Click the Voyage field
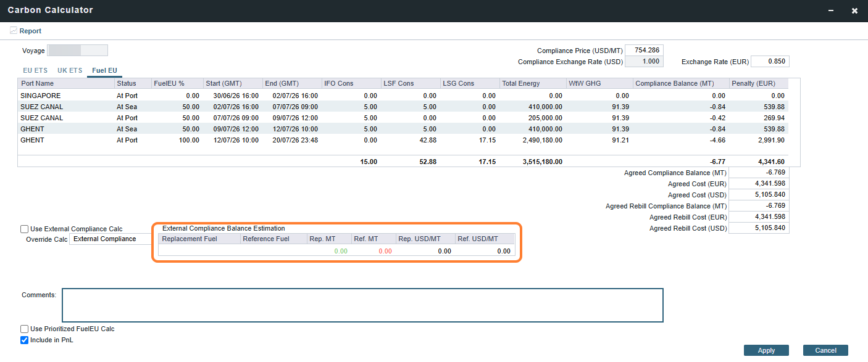Screen dimensions: 868x362 click(78, 51)
